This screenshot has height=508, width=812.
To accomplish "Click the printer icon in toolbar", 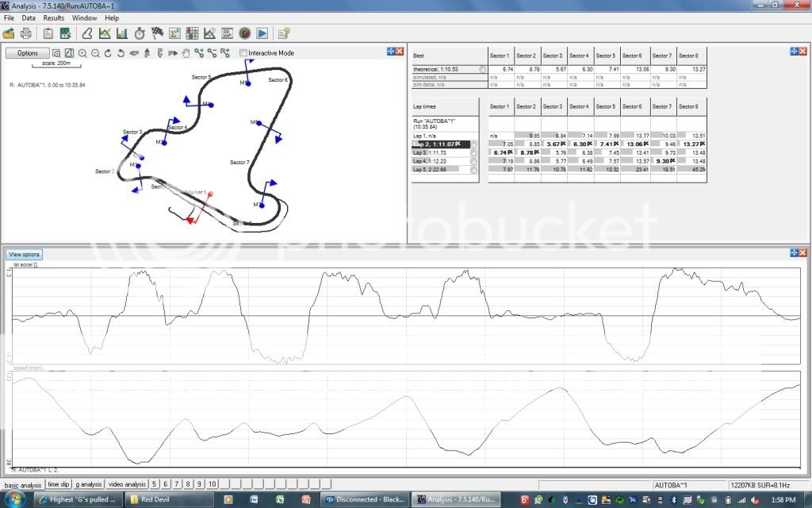I will click(x=25, y=33).
